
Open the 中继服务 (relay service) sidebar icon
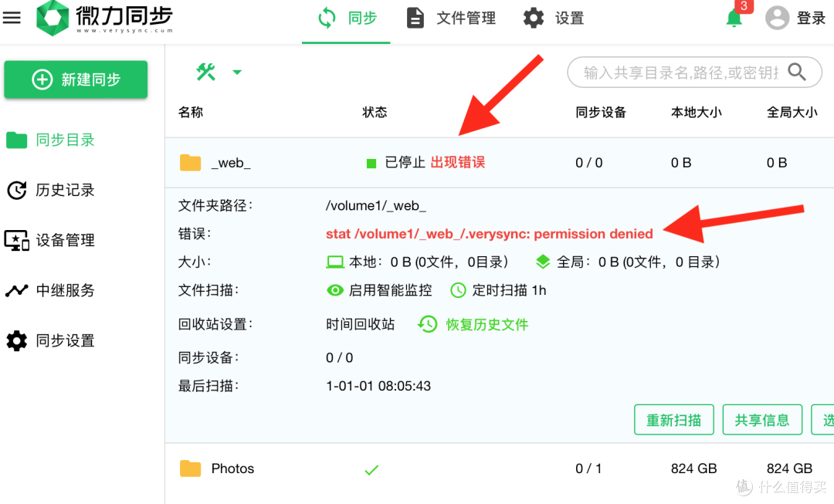point(17,290)
